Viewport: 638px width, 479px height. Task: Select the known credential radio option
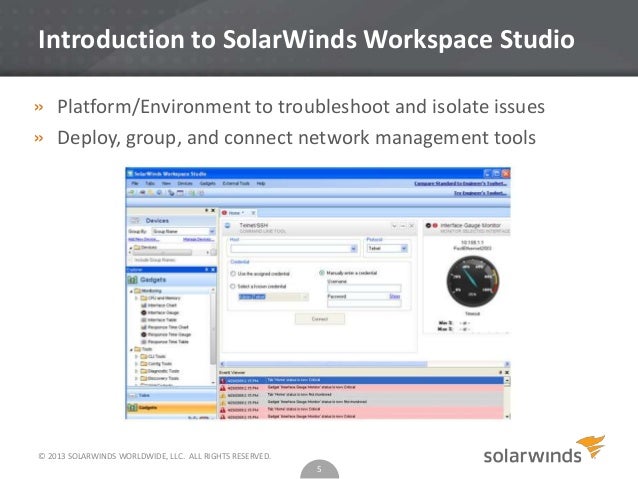(233, 286)
